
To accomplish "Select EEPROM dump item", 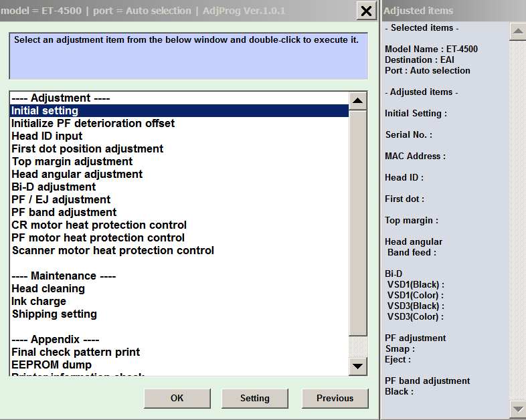I will pyautogui.click(x=179, y=365).
